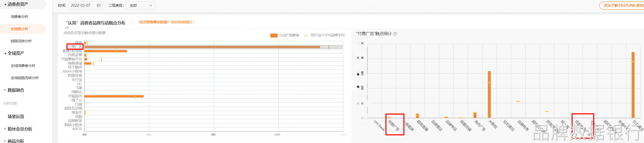Click the help icon beside "付费广告"触点细分
The width and height of the screenshot is (644, 143).
click(x=395, y=34)
